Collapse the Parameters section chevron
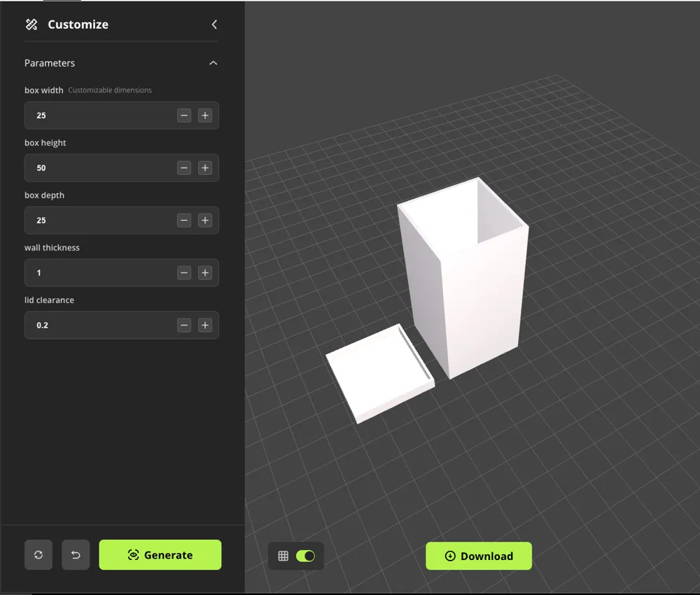 (213, 62)
